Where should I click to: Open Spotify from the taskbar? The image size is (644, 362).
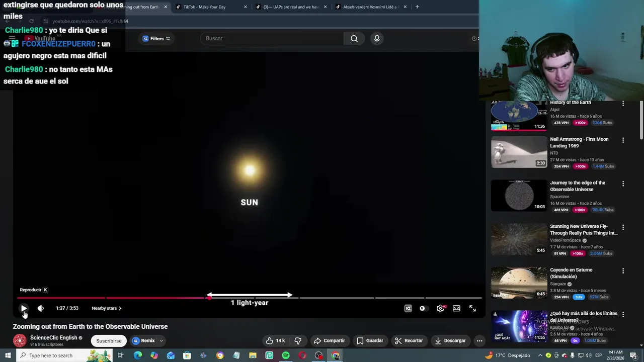(286, 355)
